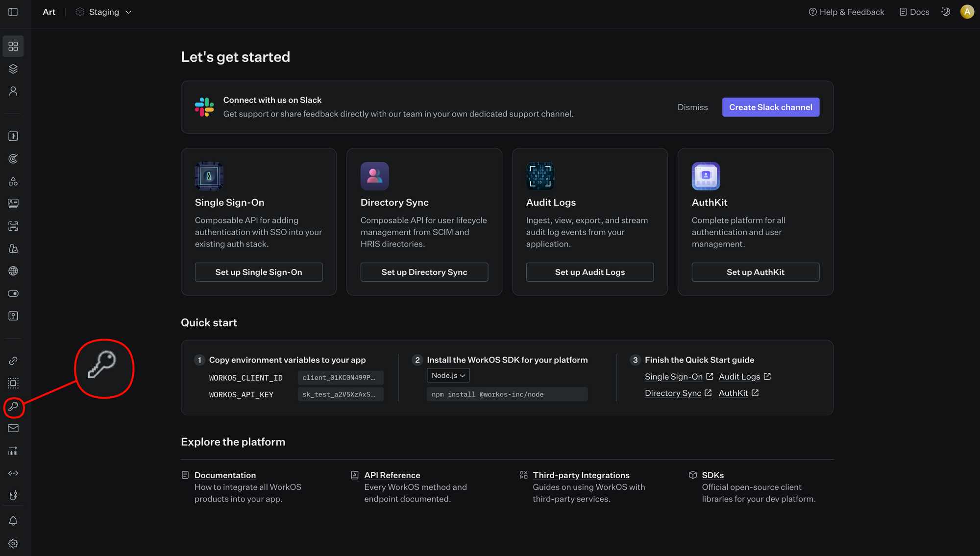Open the Node.js platform dropdown
Image resolution: width=980 pixels, height=556 pixels.
(448, 375)
